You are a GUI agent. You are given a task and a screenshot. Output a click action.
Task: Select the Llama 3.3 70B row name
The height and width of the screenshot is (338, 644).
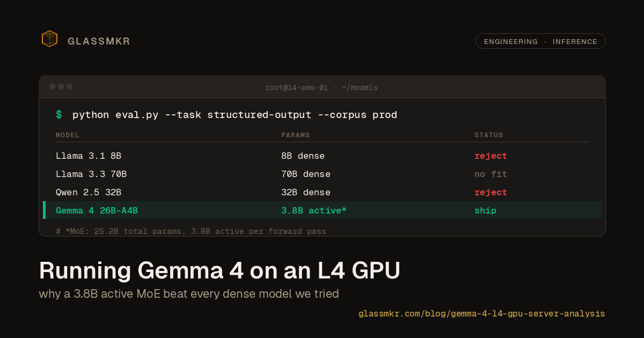pyautogui.click(x=91, y=174)
